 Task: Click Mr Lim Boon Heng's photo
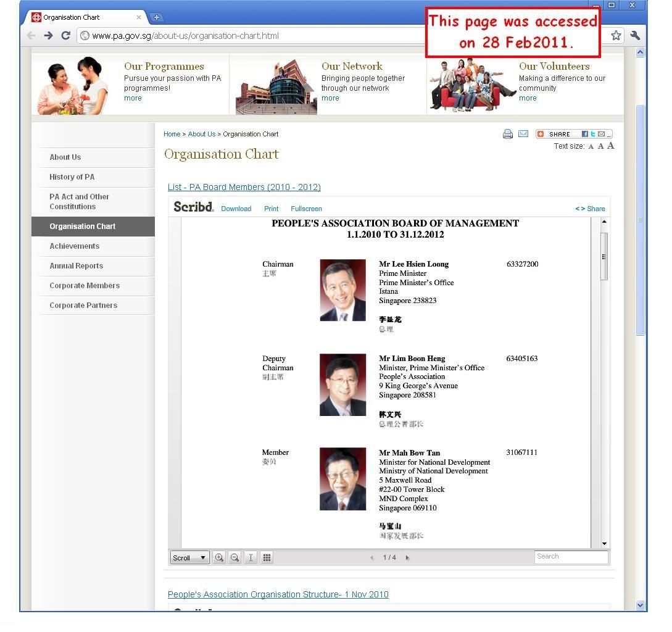[x=343, y=385]
